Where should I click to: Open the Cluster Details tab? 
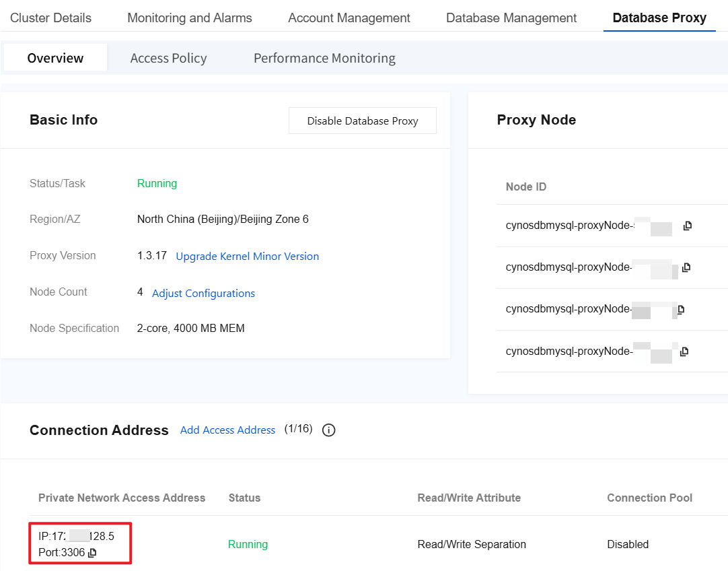(51, 18)
